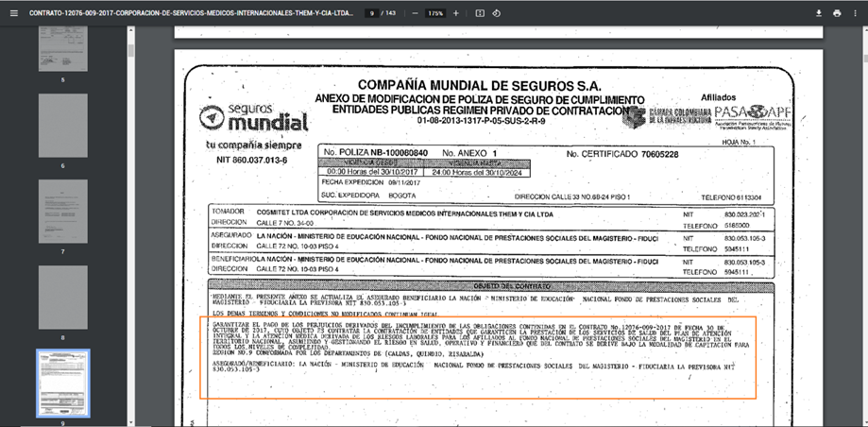Click the SUC. EXPEDIDORA BOGOTA text
868x427 pixels.
point(368,196)
